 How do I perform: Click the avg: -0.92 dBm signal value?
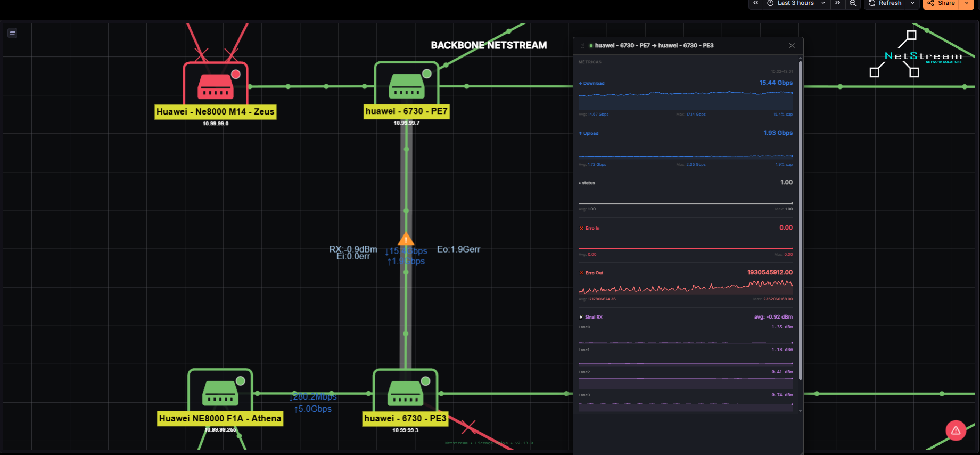pyautogui.click(x=773, y=317)
